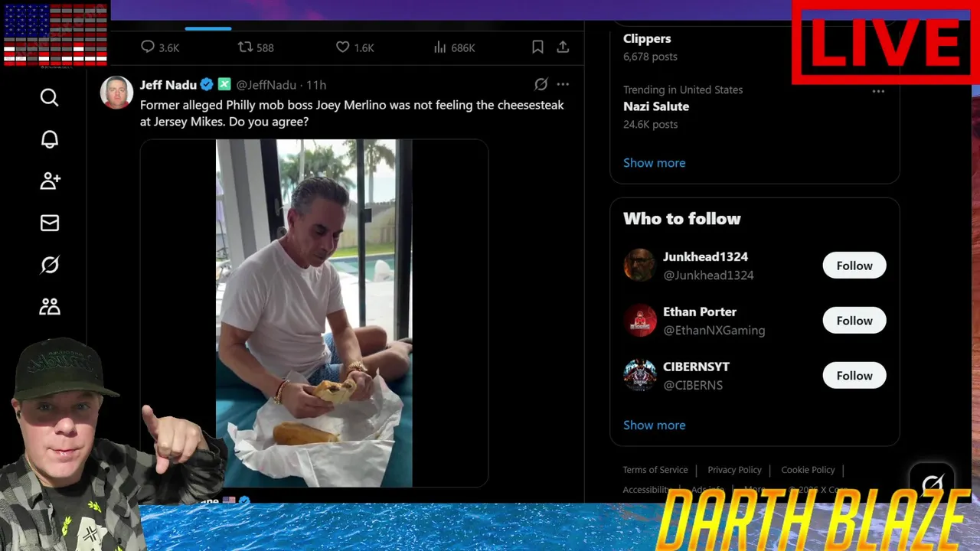Click 'Trending in United States' label

[x=683, y=90]
